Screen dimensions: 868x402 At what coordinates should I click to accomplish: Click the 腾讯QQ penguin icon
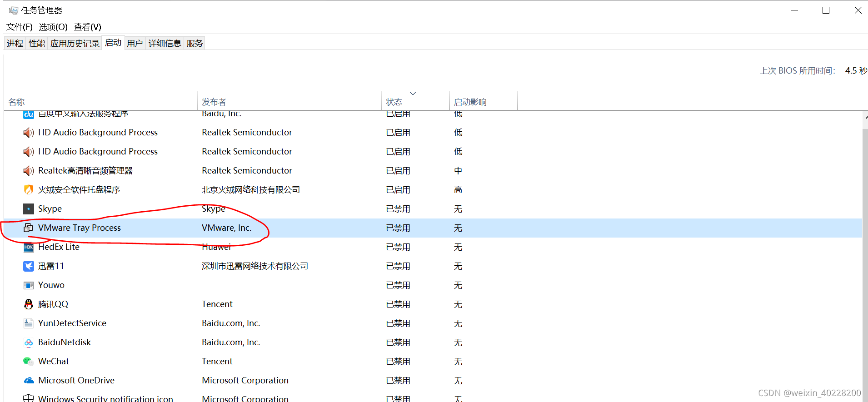click(x=29, y=304)
